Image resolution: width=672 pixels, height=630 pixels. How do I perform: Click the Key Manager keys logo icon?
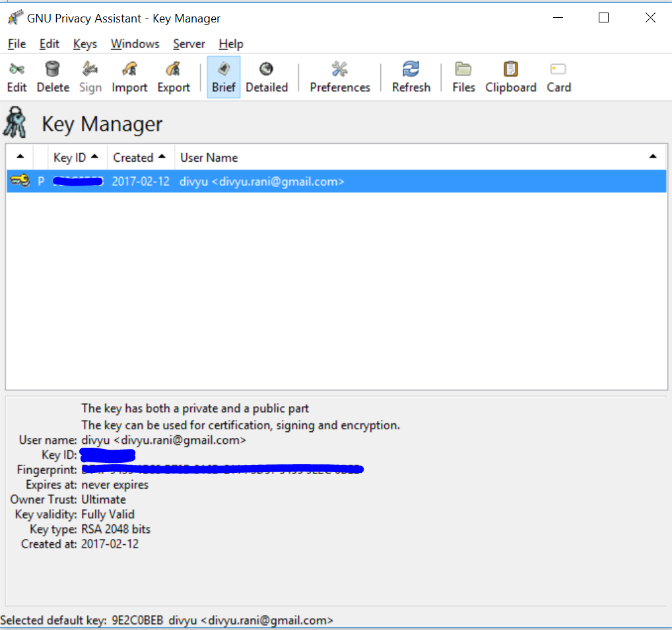click(15, 123)
